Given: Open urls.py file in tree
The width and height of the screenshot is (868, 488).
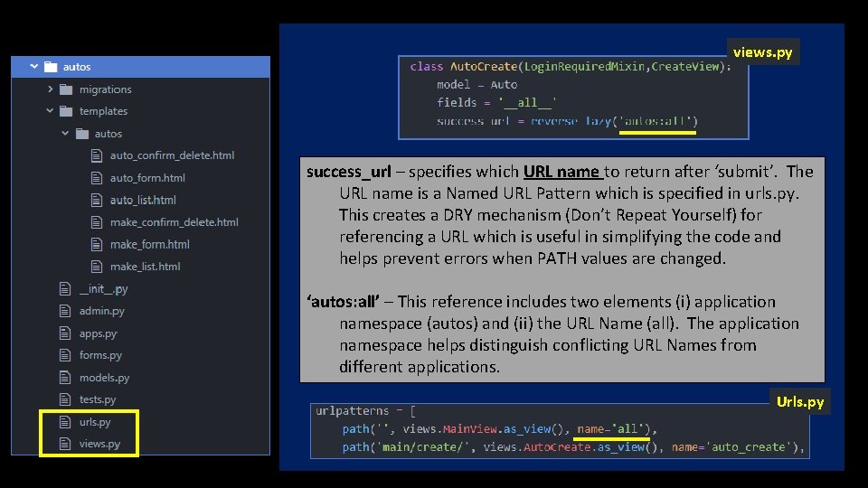Looking at the screenshot, I should (95, 422).
